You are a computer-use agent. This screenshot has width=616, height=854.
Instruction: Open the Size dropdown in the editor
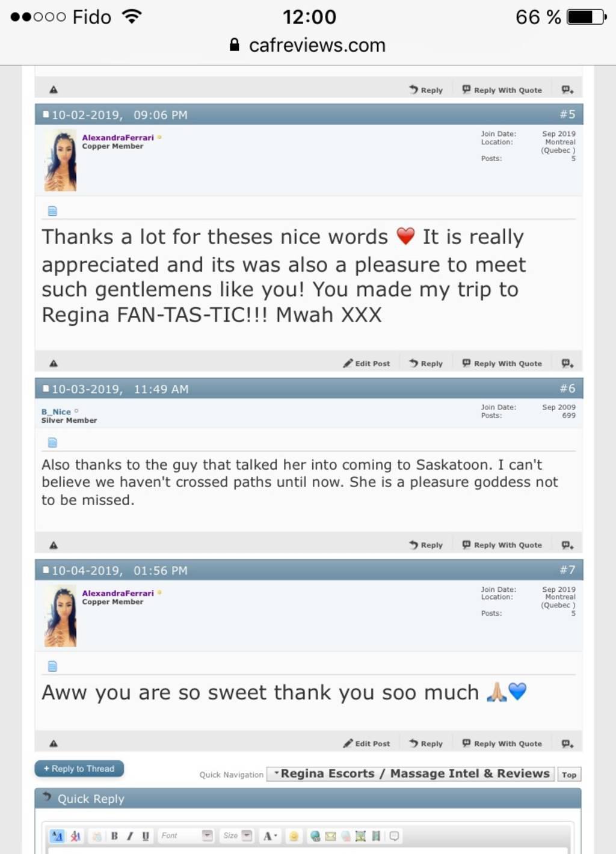[237, 836]
